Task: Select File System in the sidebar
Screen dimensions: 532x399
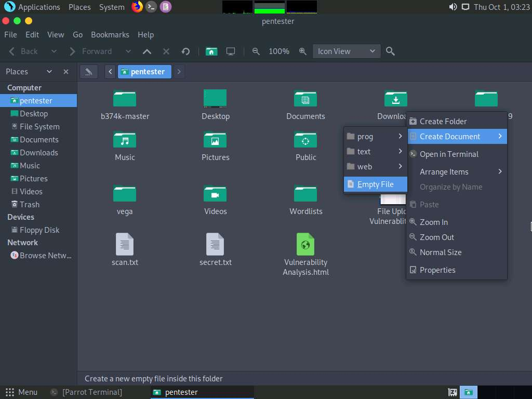Action: click(39, 127)
